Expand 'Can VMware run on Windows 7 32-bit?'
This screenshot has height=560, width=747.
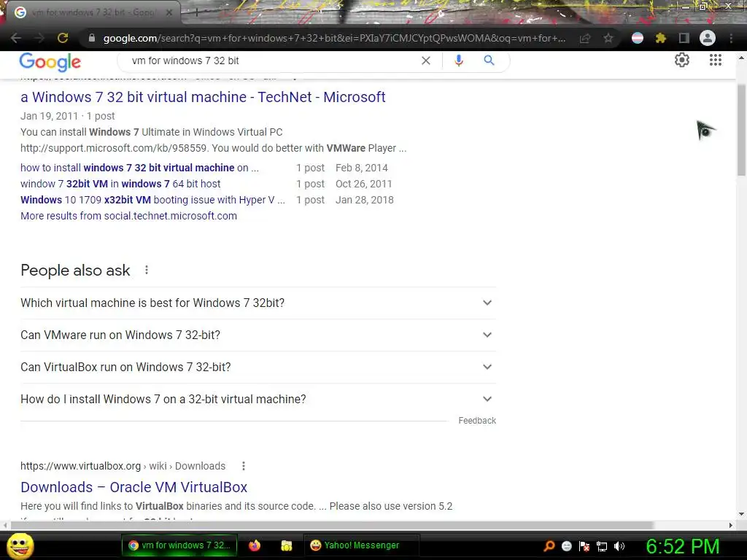point(258,335)
